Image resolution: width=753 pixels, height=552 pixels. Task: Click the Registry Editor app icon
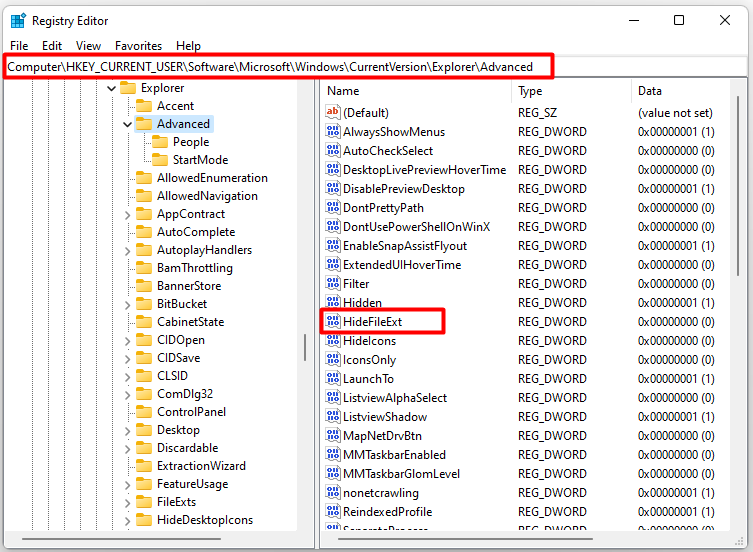(x=18, y=21)
